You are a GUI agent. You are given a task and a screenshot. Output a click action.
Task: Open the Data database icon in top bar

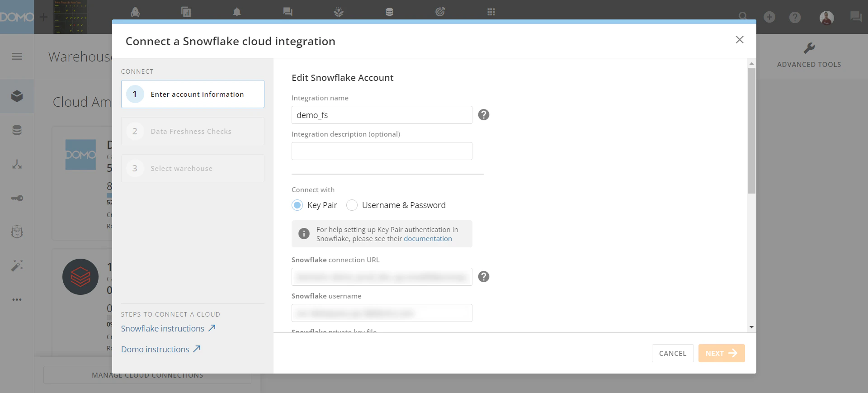tap(389, 12)
